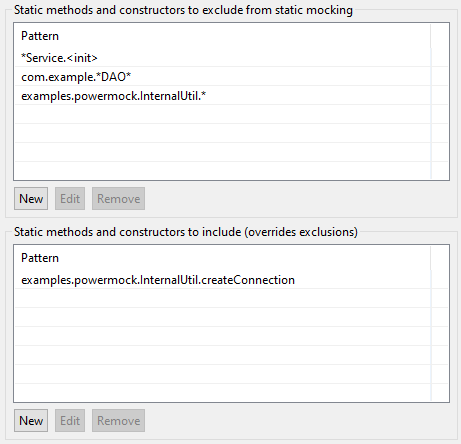Click the bottom blank row of the exclusion table
The width and height of the screenshot is (461, 444).
point(223,171)
